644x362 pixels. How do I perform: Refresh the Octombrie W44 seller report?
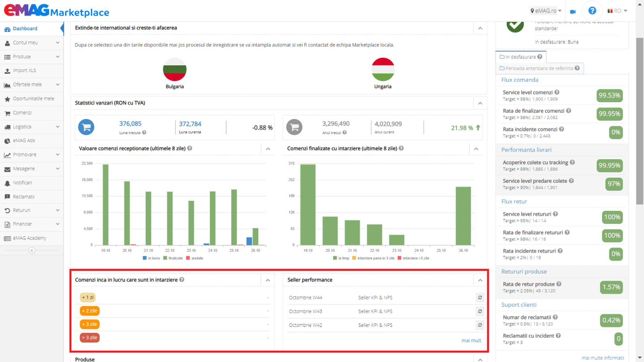tap(480, 298)
